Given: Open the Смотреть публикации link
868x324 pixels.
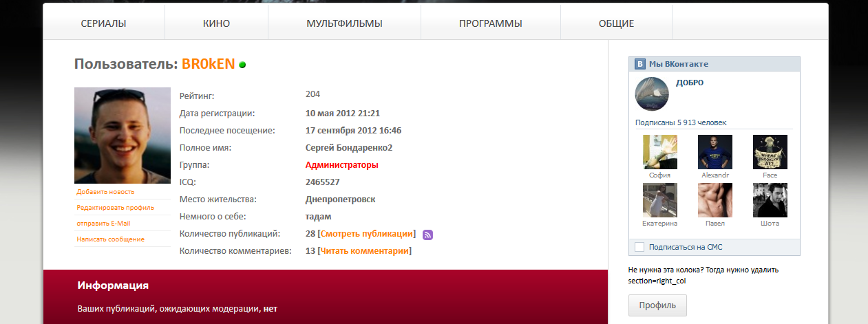Looking at the screenshot, I should 367,234.
